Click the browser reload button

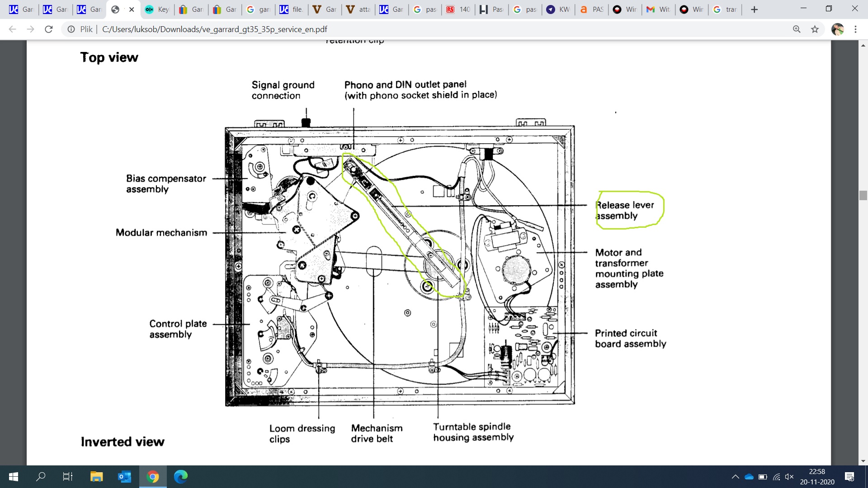coord(49,29)
